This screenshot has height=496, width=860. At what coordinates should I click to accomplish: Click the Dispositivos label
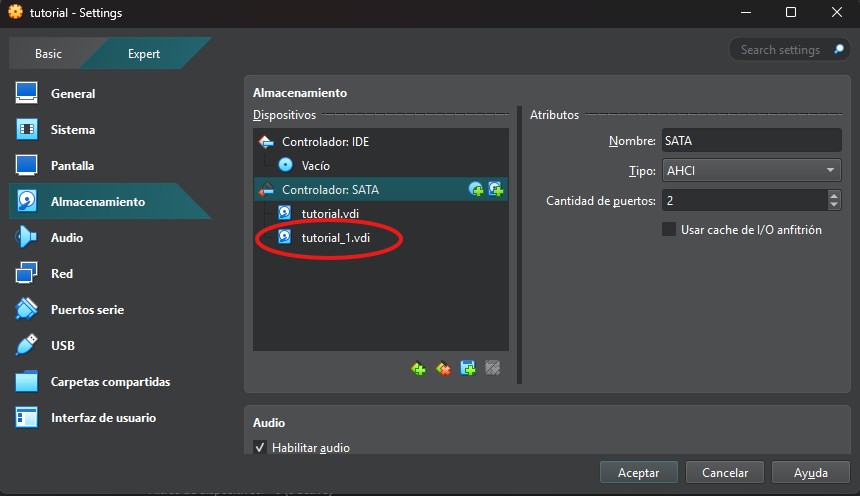[284, 115]
